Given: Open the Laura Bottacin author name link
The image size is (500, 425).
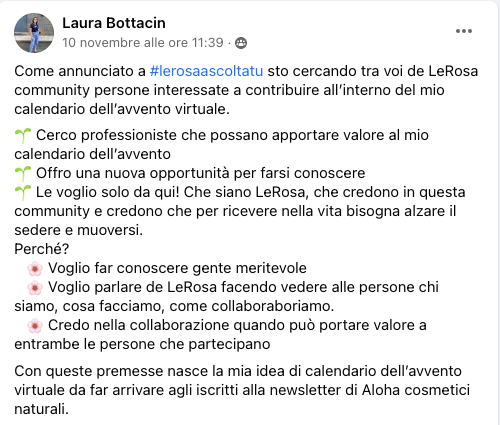Looking at the screenshot, I should [114, 23].
